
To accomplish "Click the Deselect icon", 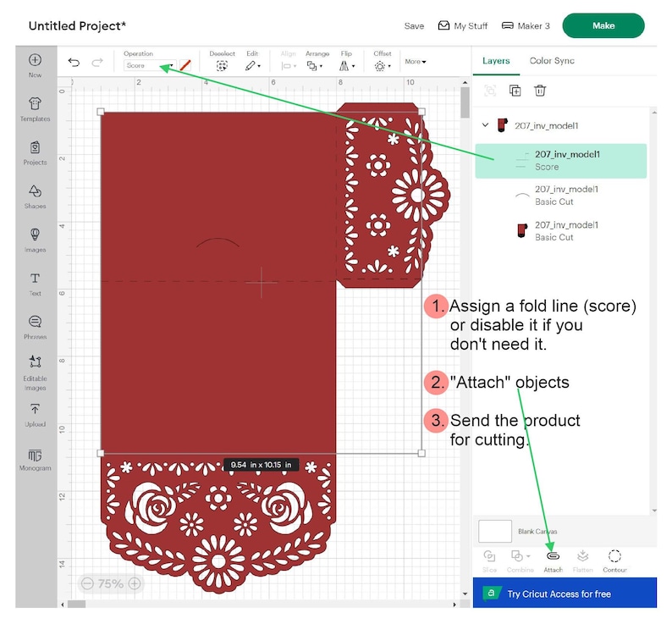I will pyautogui.click(x=222, y=65).
